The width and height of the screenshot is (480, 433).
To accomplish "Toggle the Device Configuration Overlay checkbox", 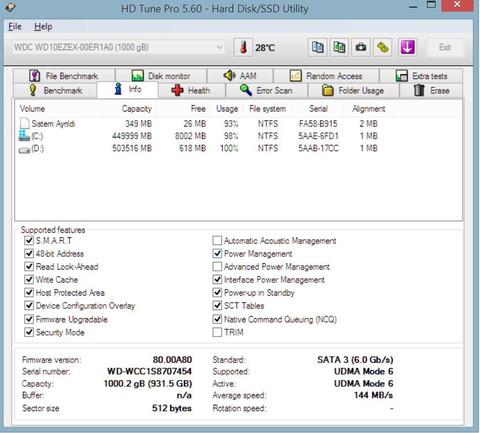I will coord(29,305).
